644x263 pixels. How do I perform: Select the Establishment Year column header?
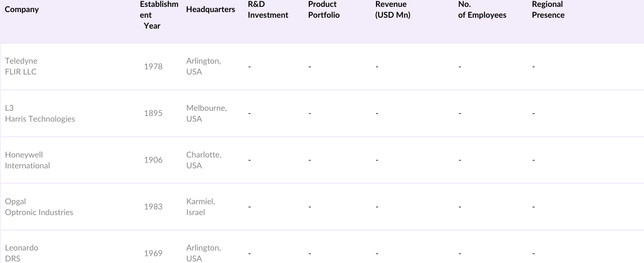[159, 15]
